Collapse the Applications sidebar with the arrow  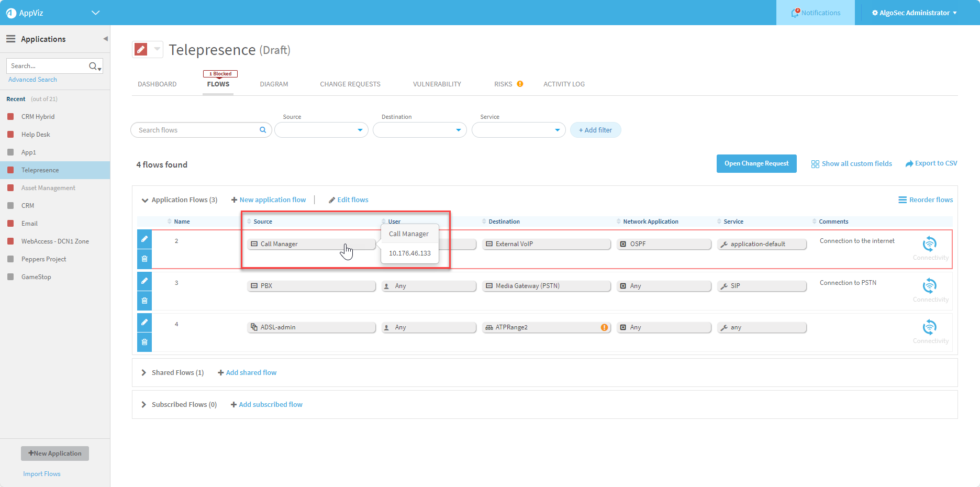tap(105, 39)
